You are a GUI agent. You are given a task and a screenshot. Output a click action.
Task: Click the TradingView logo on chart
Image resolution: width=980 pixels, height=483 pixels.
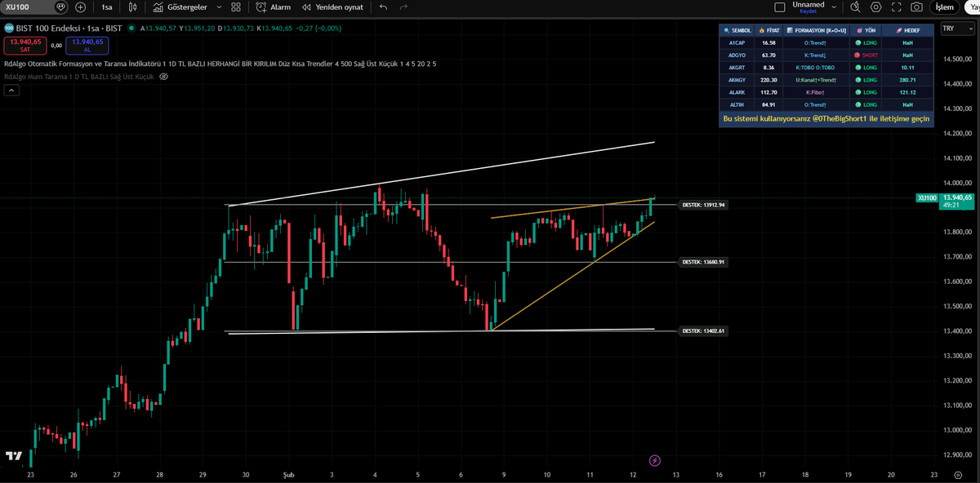[x=13, y=456]
